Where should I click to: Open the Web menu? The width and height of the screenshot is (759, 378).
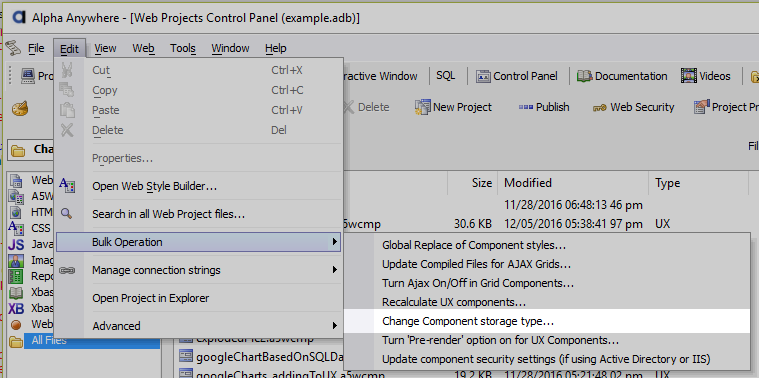(143, 48)
